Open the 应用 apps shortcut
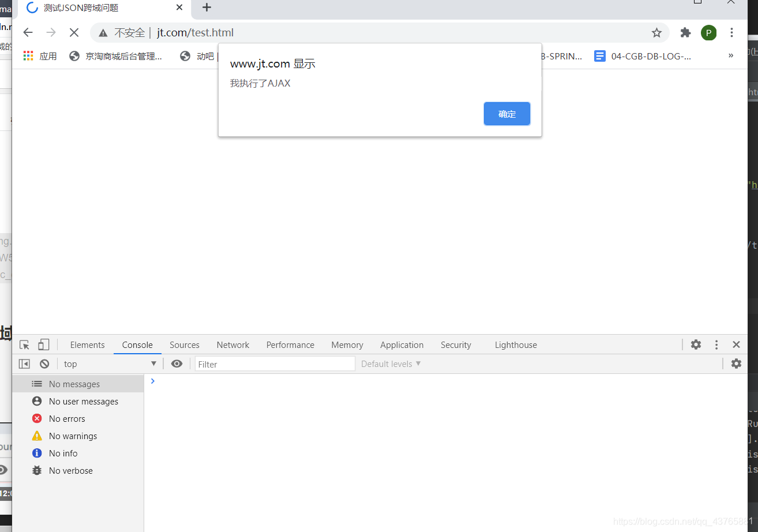Screen dimensions: 758x532 pos(40,56)
